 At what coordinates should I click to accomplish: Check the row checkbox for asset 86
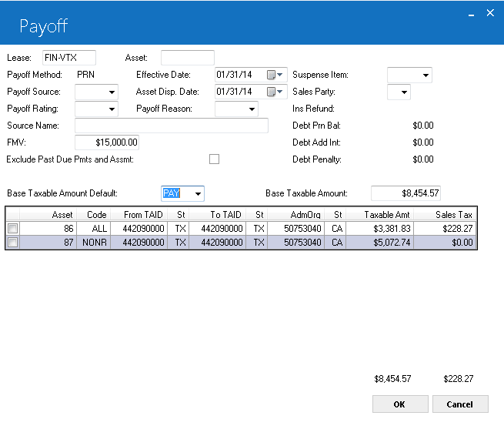pos(13,229)
